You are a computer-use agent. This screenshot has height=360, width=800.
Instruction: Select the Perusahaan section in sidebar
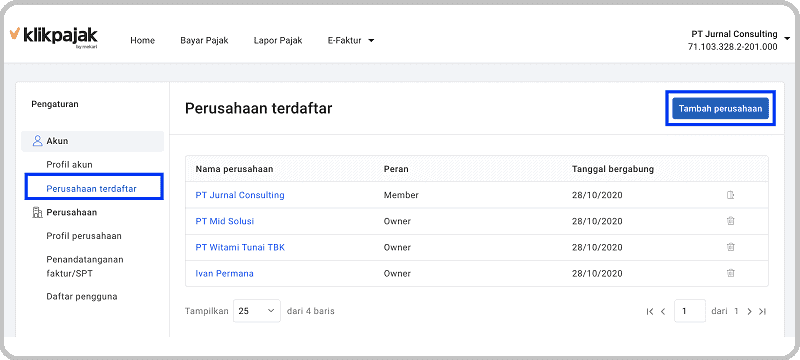(64, 212)
